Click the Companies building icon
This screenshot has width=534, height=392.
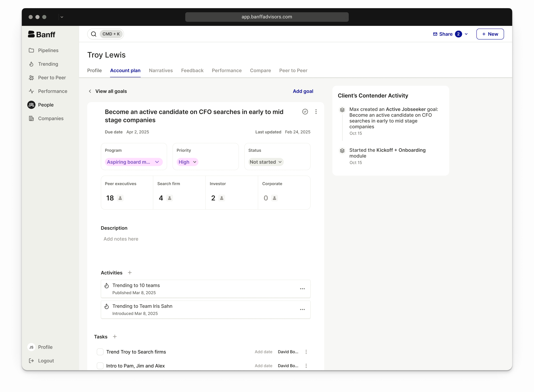[x=31, y=118]
